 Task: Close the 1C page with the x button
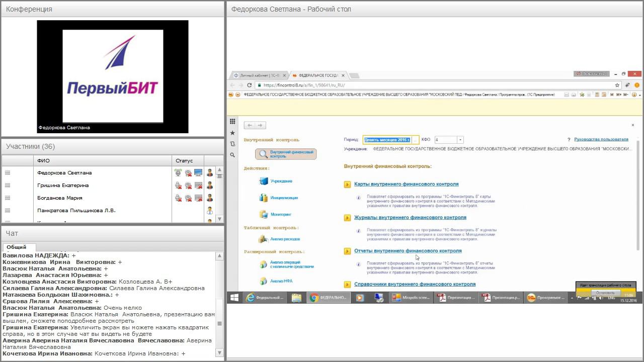point(633,125)
